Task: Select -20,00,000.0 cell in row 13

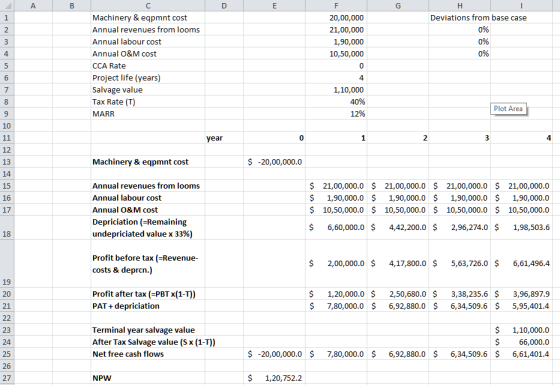Action: 274,162
